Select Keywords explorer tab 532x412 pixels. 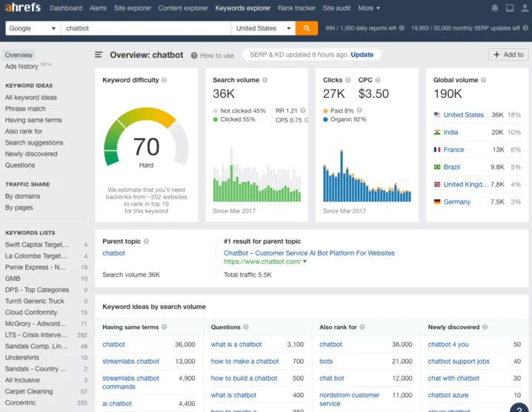[243, 8]
